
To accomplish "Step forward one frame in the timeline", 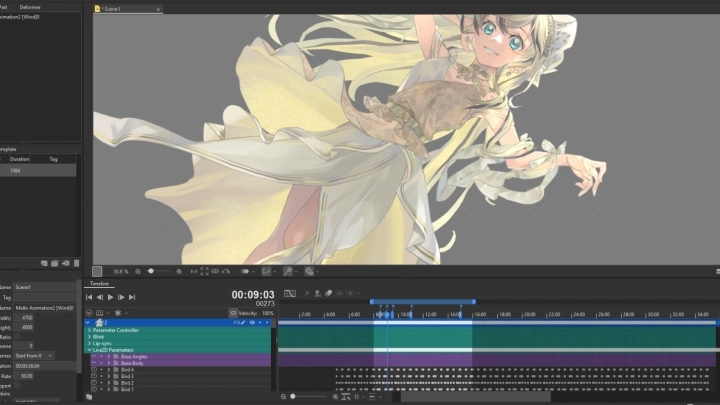I will (121, 297).
